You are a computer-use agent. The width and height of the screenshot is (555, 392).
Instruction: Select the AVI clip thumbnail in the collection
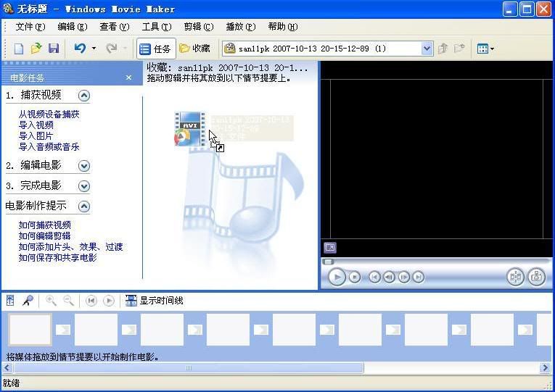click(190, 129)
